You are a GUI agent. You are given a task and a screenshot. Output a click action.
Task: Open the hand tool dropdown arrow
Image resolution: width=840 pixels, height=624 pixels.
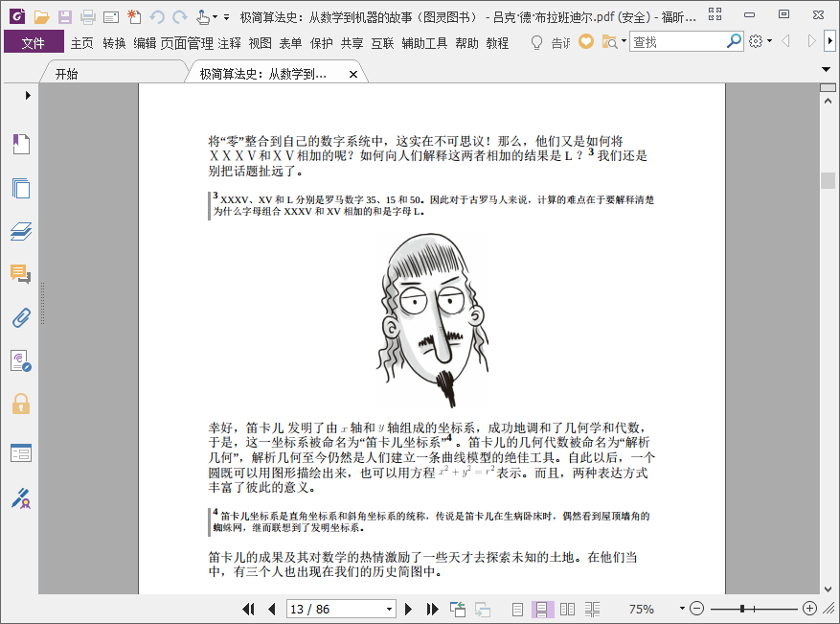tap(215, 17)
